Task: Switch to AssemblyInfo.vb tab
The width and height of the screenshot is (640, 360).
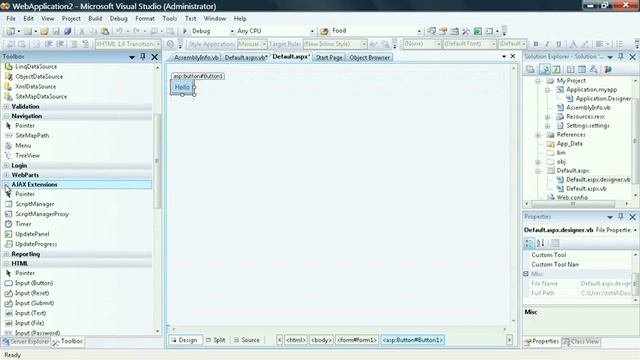Action: (x=196, y=58)
